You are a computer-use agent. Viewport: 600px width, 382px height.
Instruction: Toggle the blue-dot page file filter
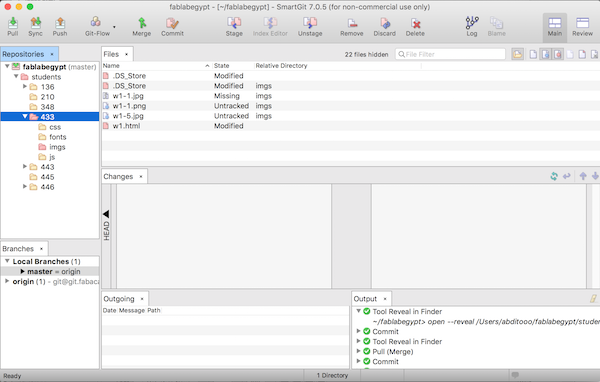click(x=545, y=54)
